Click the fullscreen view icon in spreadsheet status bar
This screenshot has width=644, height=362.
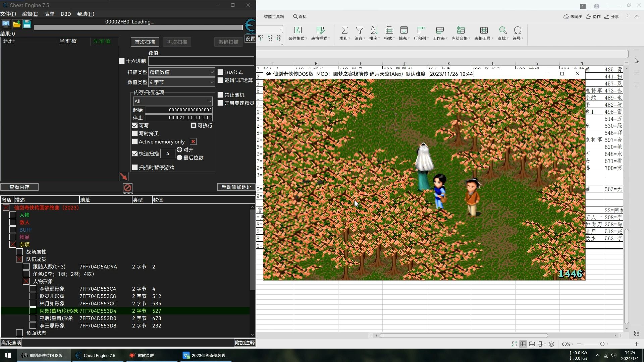click(x=514, y=344)
